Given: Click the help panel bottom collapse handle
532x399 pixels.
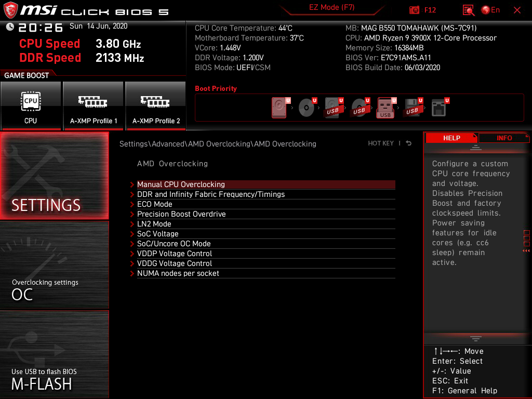Looking at the screenshot, I should [476, 339].
